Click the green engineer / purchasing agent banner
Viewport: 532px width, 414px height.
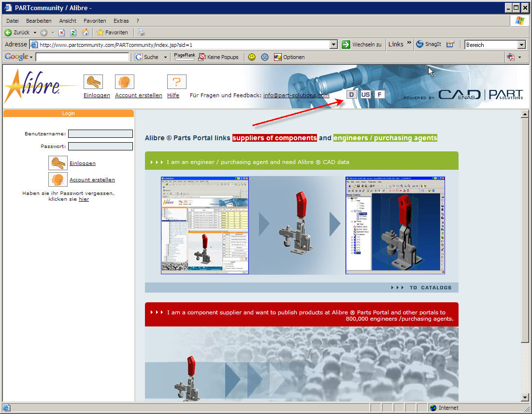point(302,161)
